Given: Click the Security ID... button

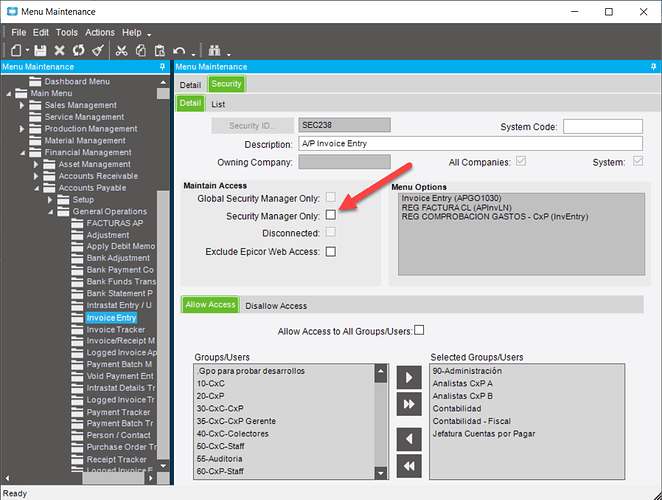Looking at the screenshot, I should [252, 125].
